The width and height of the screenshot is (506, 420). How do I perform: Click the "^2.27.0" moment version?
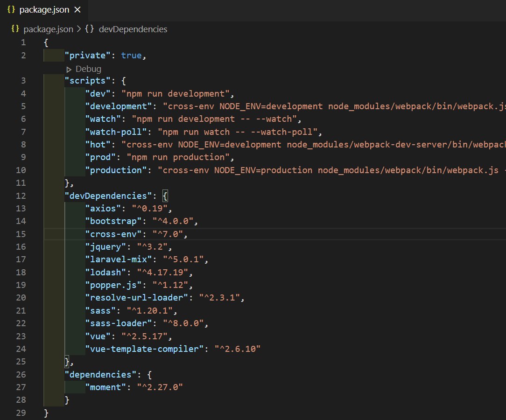(x=160, y=387)
